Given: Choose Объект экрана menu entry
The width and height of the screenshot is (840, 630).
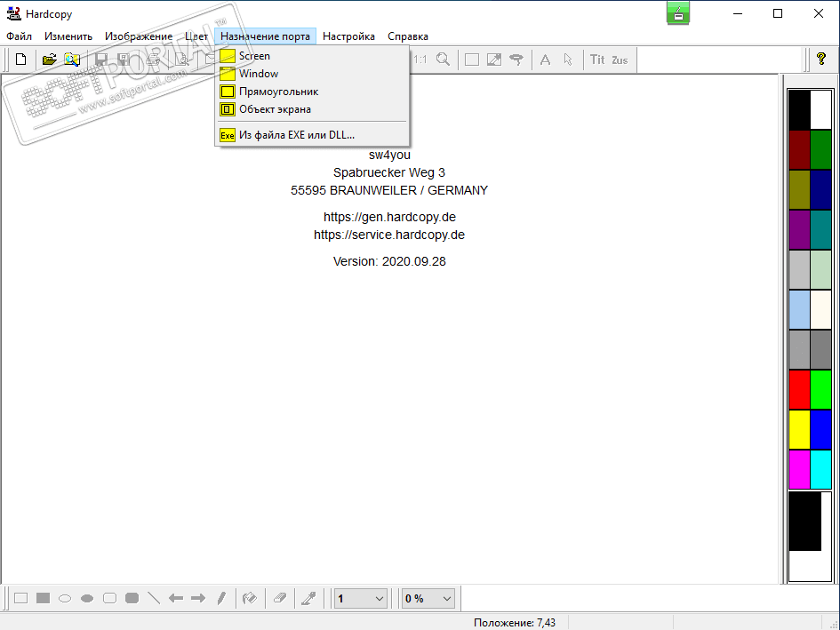Looking at the screenshot, I should pyautogui.click(x=312, y=108).
